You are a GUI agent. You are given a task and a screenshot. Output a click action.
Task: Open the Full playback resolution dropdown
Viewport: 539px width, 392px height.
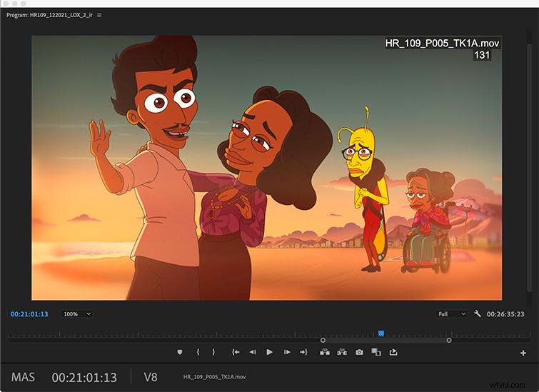point(452,314)
